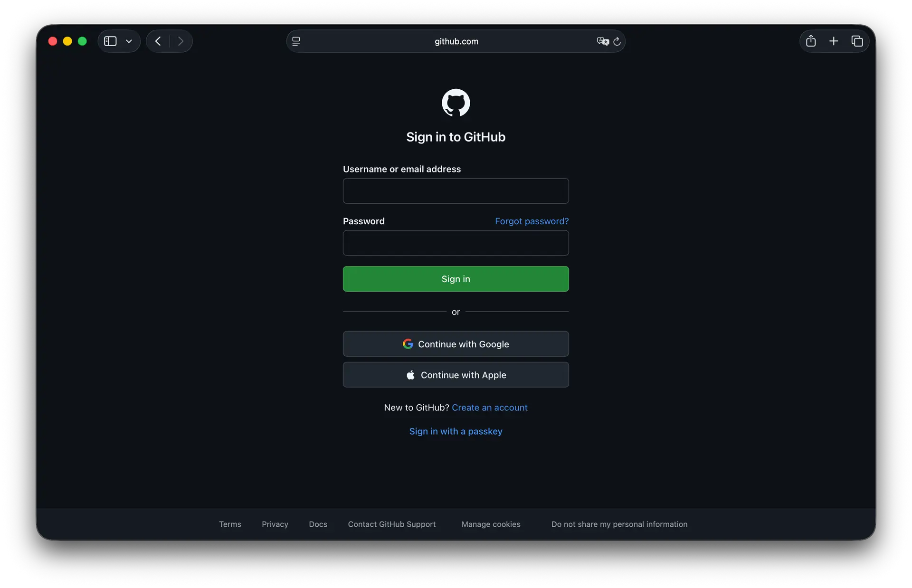
Task: Enter full screen with green button
Action: pos(82,41)
